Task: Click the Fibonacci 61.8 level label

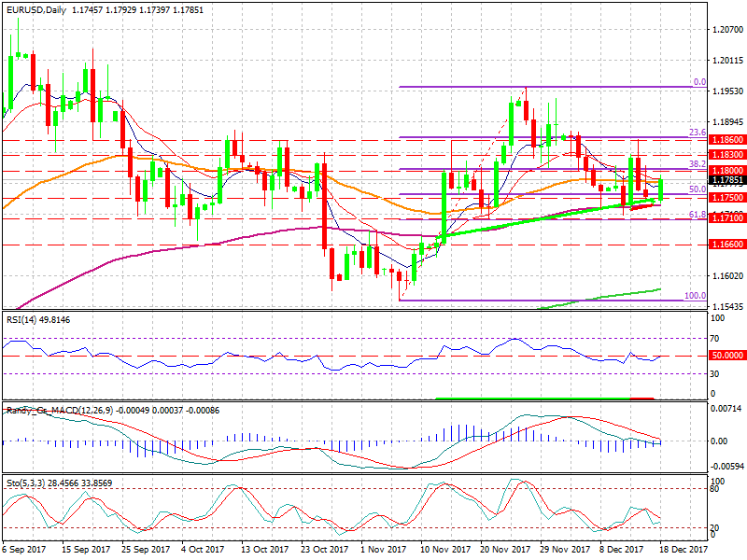Action: [x=698, y=215]
